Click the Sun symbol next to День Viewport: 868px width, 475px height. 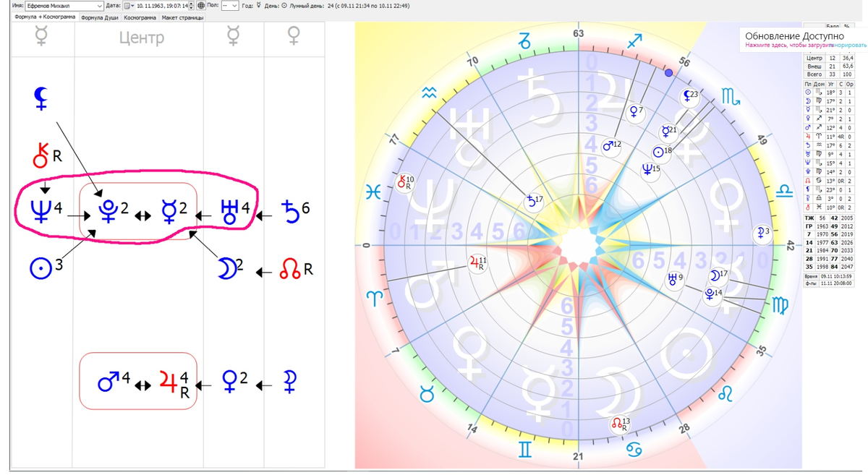(x=284, y=5)
